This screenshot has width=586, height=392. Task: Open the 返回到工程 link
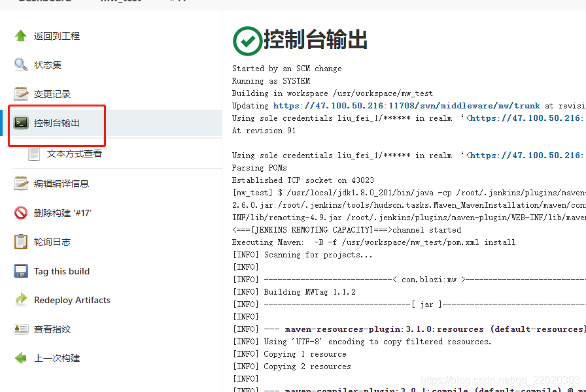pos(57,36)
